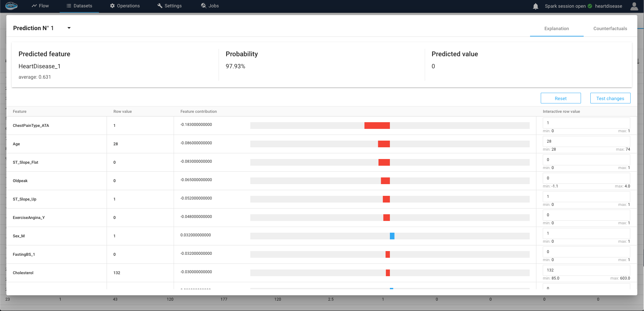The image size is (644, 311).
Task: Open the Flow page
Action: click(x=40, y=6)
